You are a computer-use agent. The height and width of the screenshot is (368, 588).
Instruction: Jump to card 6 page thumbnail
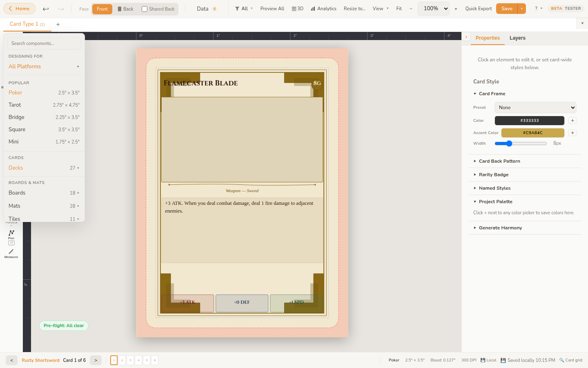click(155, 360)
